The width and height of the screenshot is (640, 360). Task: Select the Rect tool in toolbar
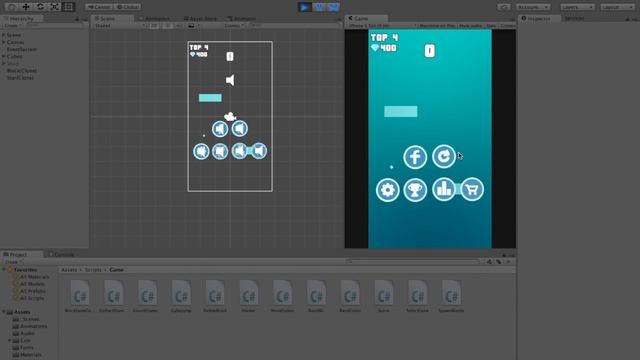click(68, 7)
